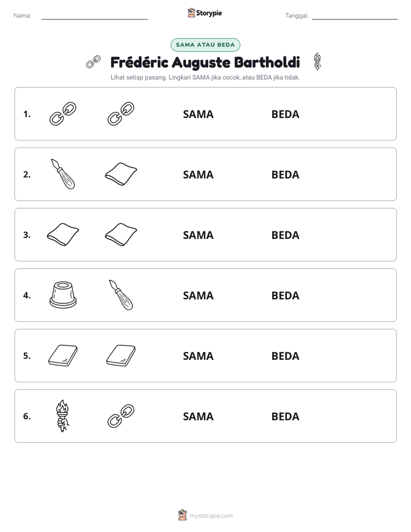Click the torch icon beside the title
This screenshot has height=532, width=411.
pyautogui.click(x=317, y=62)
